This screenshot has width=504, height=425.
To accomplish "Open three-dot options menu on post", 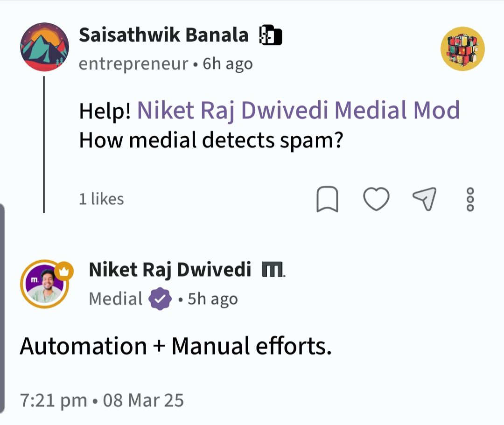I will pyautogui.click(x=470, y=199).
